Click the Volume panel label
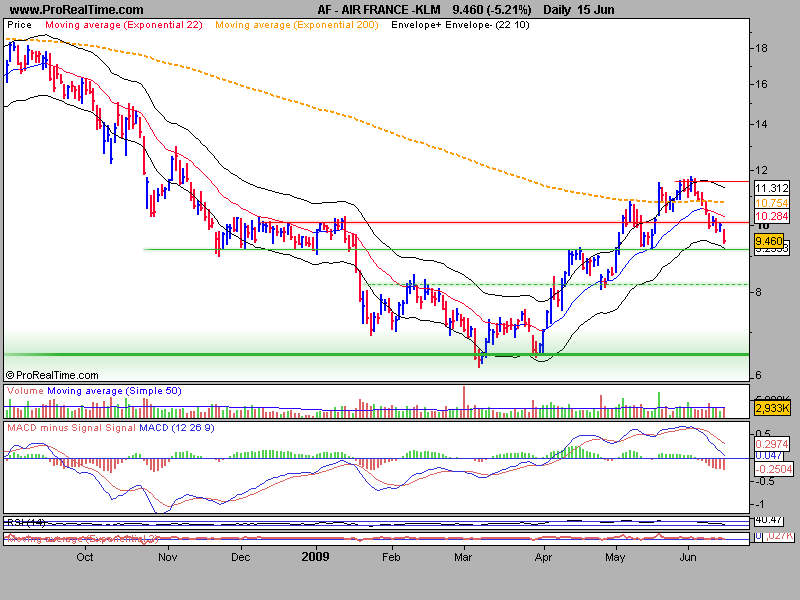Screen dimensions: 800x600 tap(25, 391)
